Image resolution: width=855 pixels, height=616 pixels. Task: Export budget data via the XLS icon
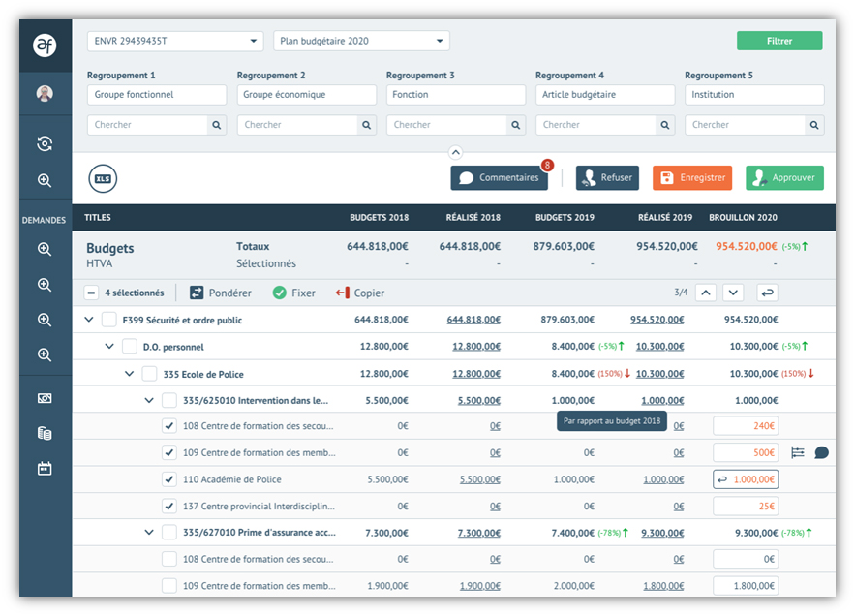point(103,178)
